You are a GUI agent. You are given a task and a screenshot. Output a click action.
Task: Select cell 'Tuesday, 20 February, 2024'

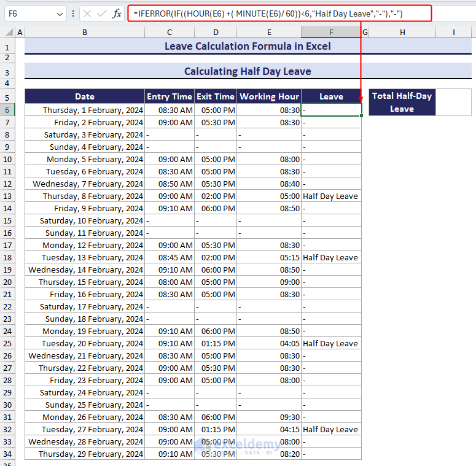click(85, 343)
